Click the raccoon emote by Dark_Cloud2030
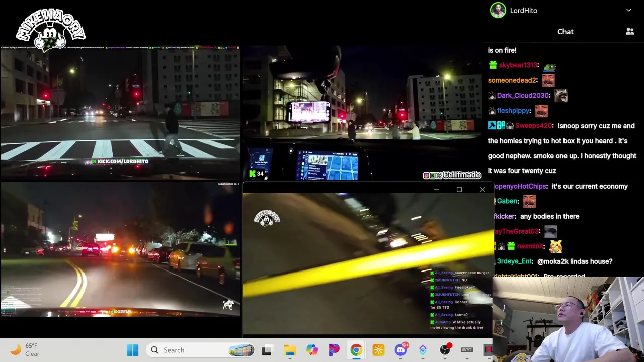 tap(560, 95)
